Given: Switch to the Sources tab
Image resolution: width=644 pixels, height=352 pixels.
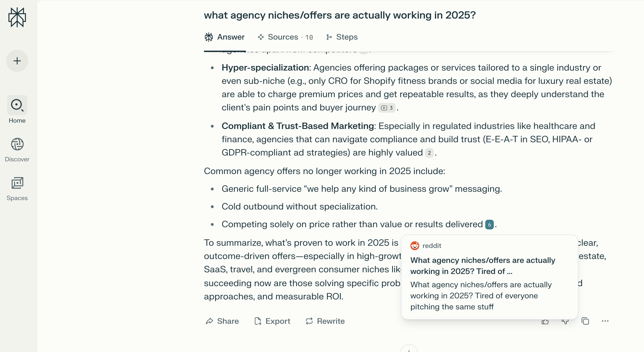Looking at the screenshot, I should point(285,37).
